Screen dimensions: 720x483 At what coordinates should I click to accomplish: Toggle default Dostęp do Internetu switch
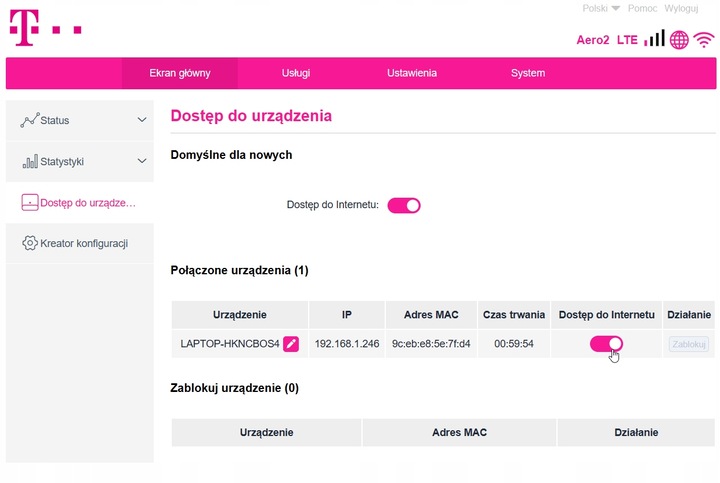click(404, 205)
